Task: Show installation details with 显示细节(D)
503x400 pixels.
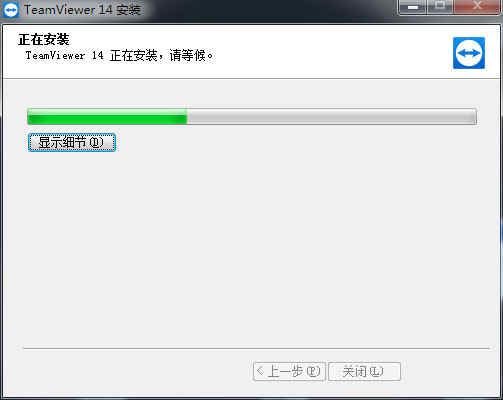Action: (72, 142)
